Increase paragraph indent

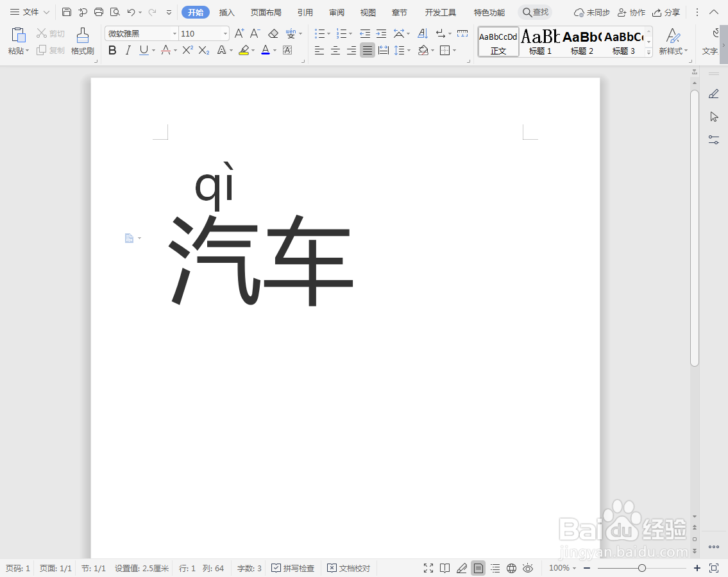pos(381,33)
